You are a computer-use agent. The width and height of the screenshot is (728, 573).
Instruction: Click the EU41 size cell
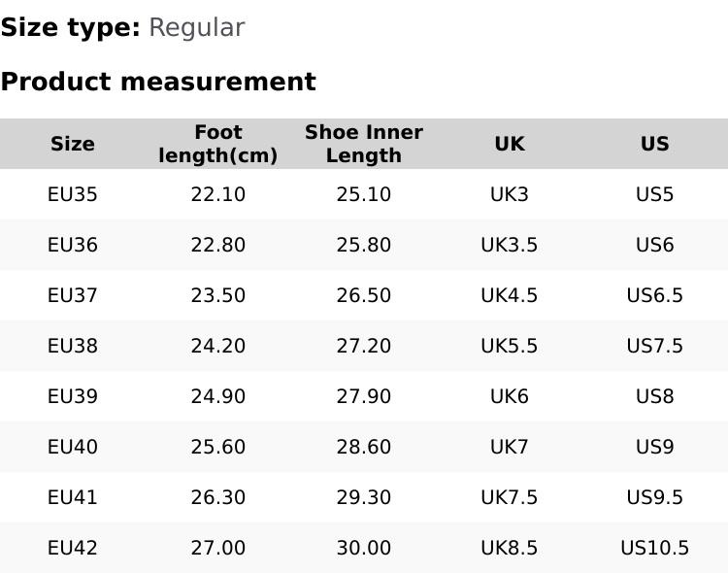[x=73, y=497]
